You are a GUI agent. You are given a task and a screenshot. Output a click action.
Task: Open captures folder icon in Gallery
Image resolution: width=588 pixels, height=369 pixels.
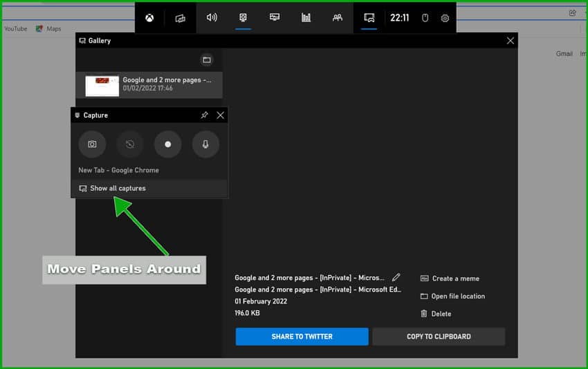click(206, 60)
